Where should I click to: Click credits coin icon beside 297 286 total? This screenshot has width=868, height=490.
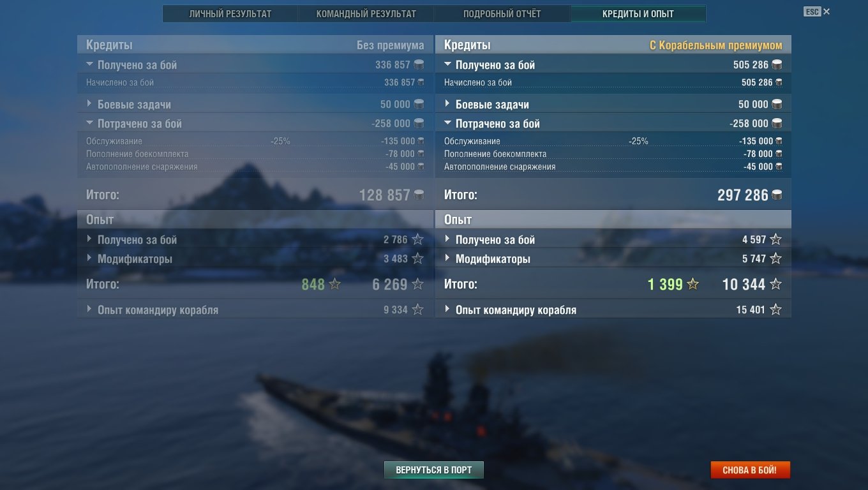click(777, 195)
